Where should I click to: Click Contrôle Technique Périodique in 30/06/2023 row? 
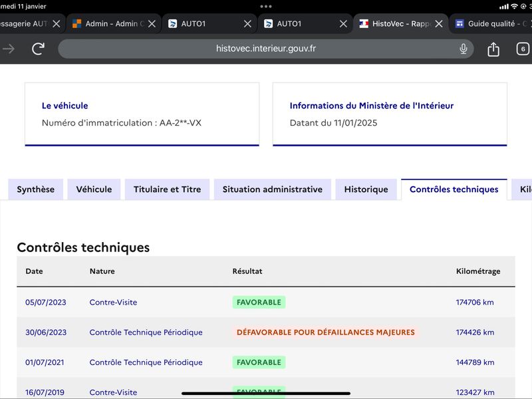click(x=146, y=332)
